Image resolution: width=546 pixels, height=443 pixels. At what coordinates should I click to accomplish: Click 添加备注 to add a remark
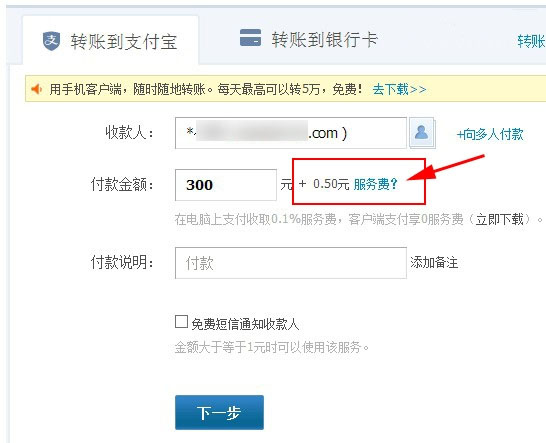pyautogui.click(x=434, y=263)
